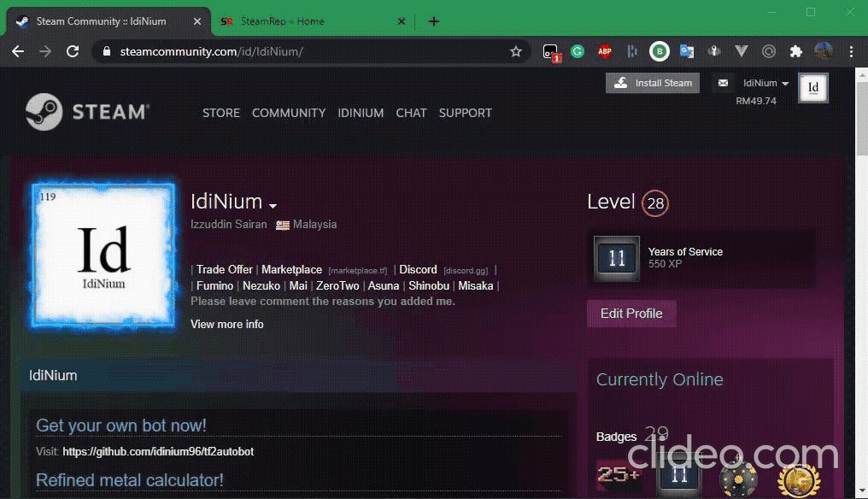Open a new browser tab
This screenshot has height=499, width=868.
(x=434, y=21)
